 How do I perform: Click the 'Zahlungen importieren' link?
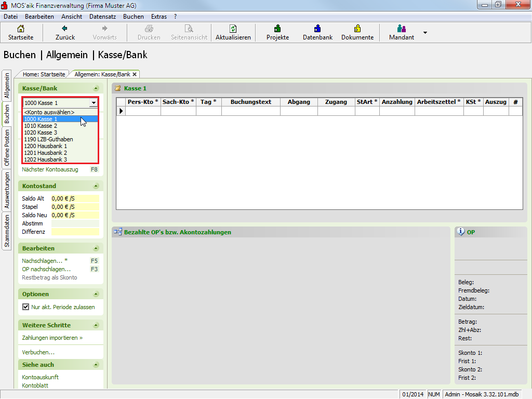[52, 338]
